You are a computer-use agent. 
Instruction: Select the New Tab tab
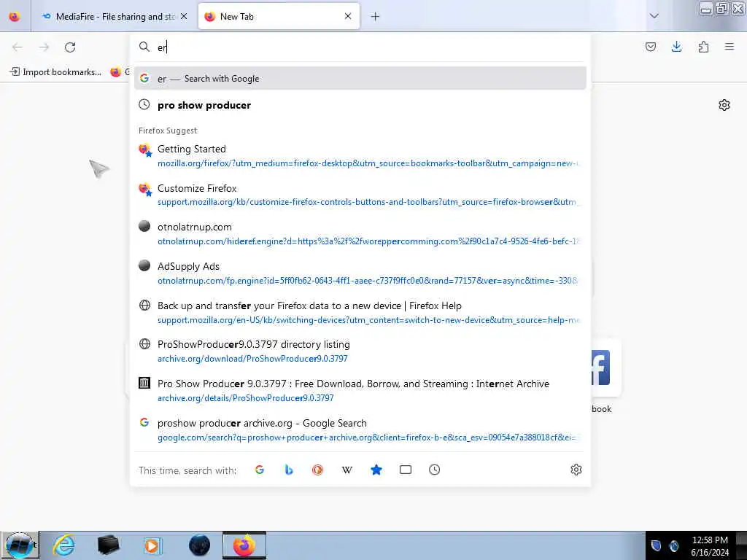click(279, 17)
